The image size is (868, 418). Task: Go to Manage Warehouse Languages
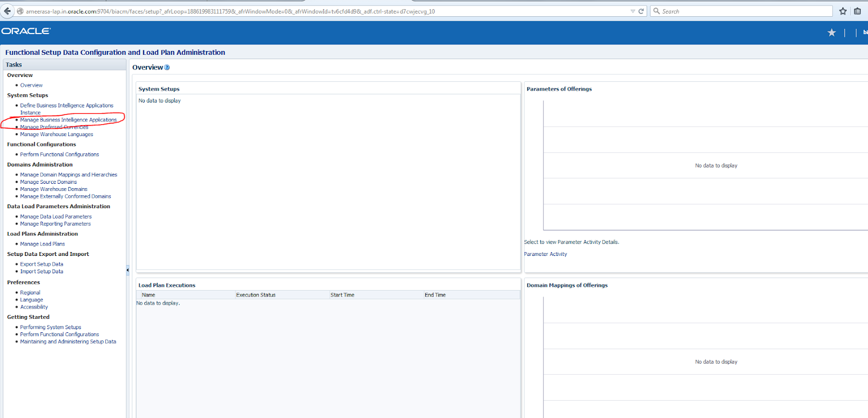[x=56, y=134]
